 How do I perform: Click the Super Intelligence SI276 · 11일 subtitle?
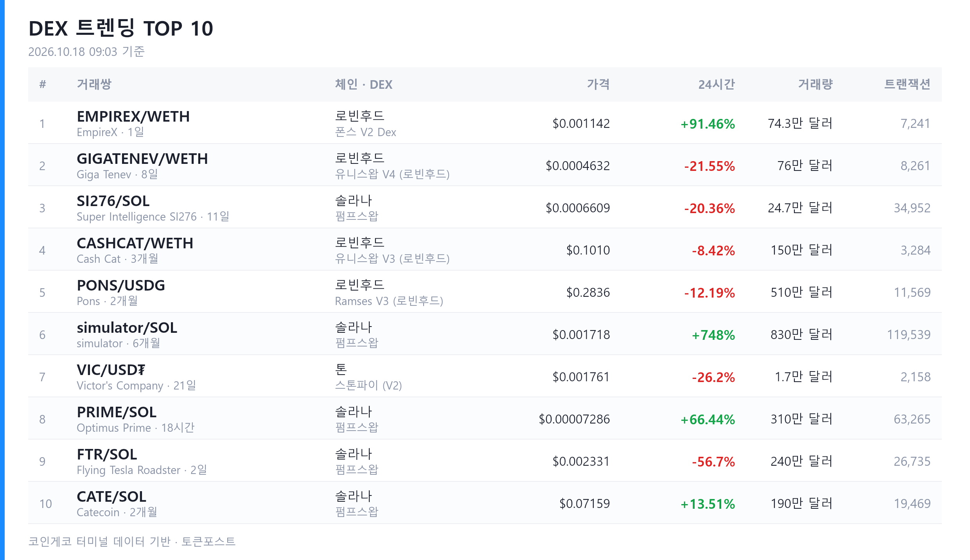point(153,217)
